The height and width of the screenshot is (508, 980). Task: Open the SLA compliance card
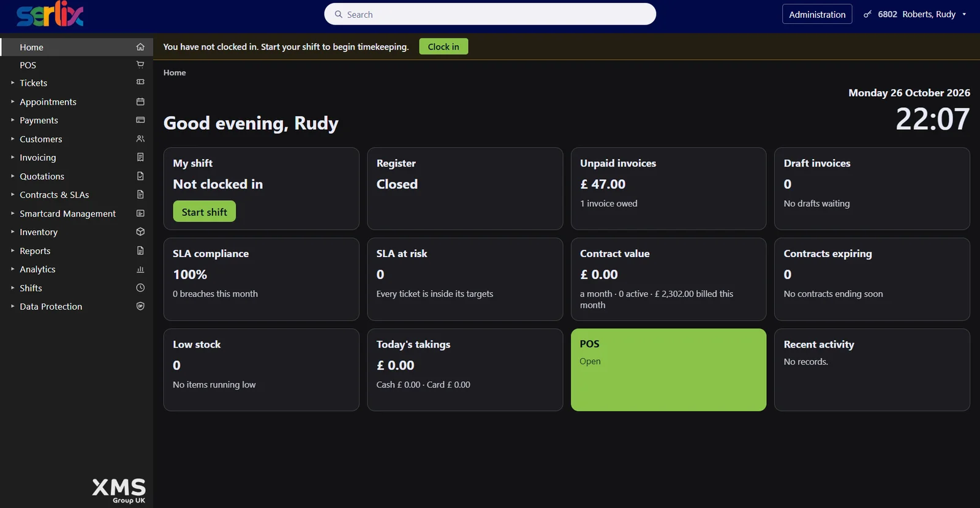(262, 279)
